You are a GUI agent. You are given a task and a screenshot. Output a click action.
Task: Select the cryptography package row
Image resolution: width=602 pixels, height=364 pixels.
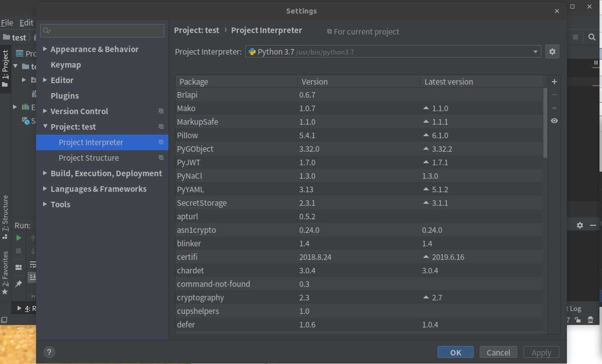[x=359, y=297]
